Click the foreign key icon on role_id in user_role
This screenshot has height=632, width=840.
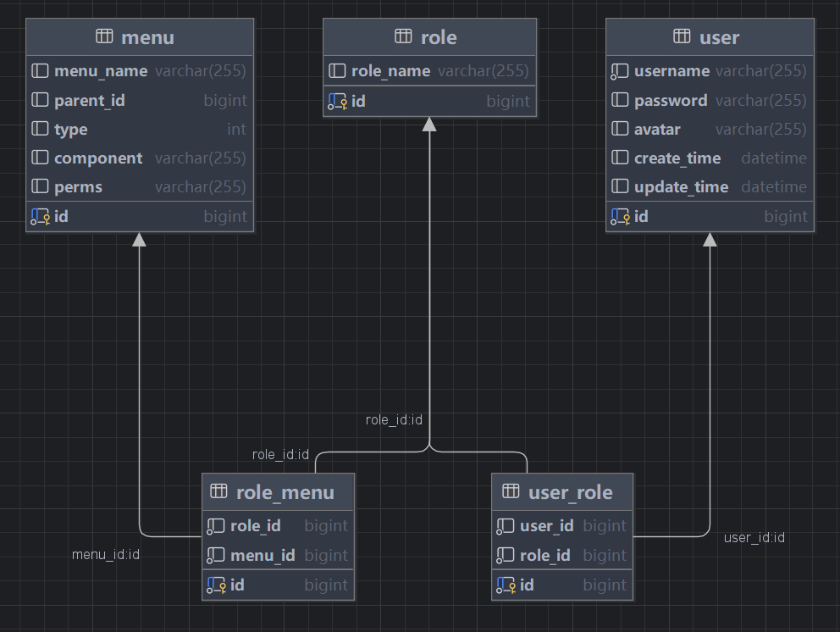[x=506, y=555]
